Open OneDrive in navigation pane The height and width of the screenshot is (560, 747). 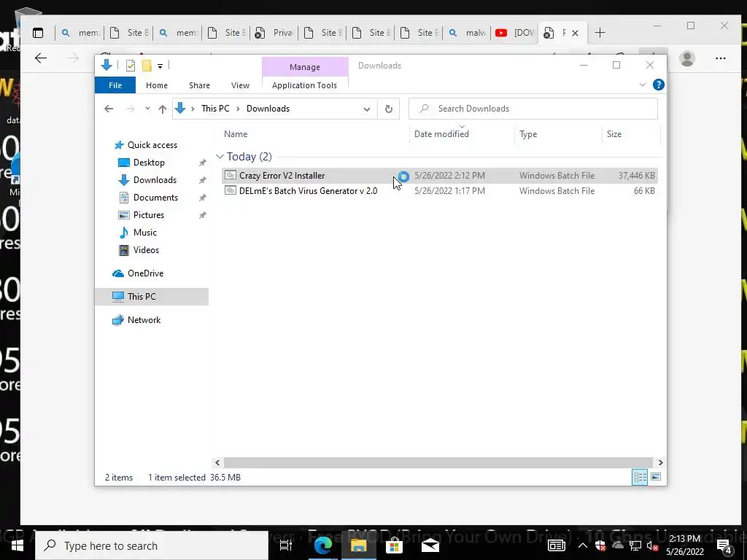coord(145,273)
